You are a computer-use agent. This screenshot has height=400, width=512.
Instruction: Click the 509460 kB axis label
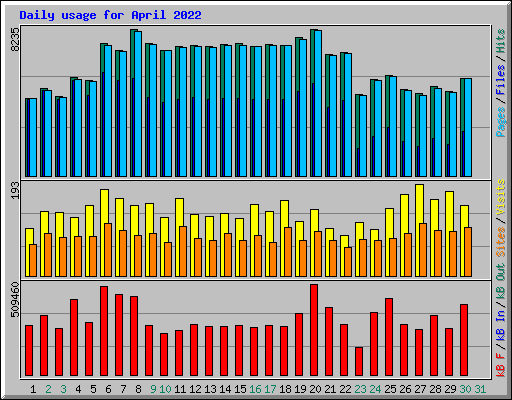pos(15,300)
